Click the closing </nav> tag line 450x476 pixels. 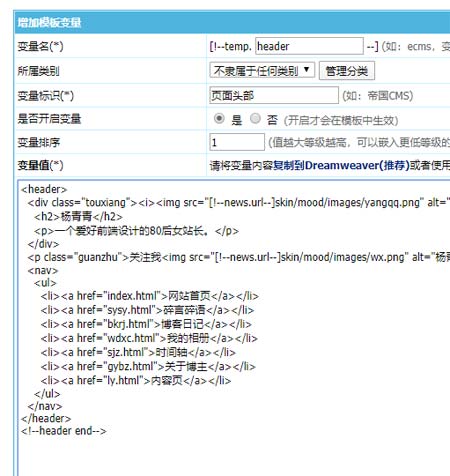45,406
